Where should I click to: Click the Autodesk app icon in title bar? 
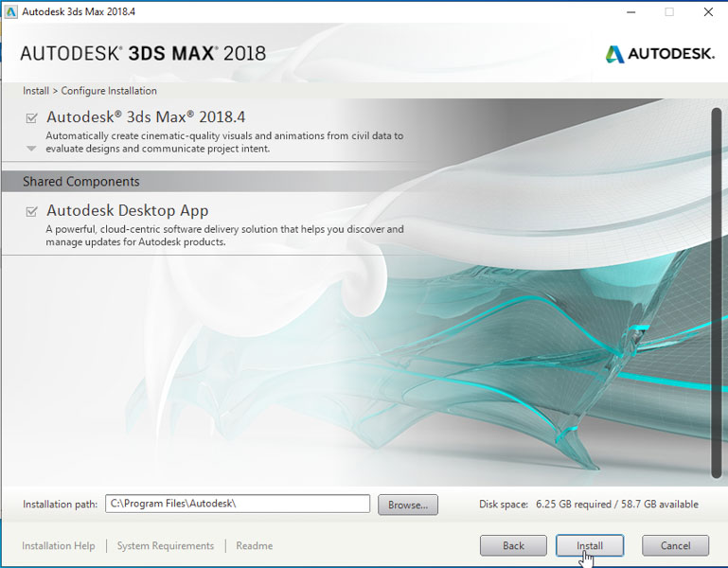pos(10,11)
